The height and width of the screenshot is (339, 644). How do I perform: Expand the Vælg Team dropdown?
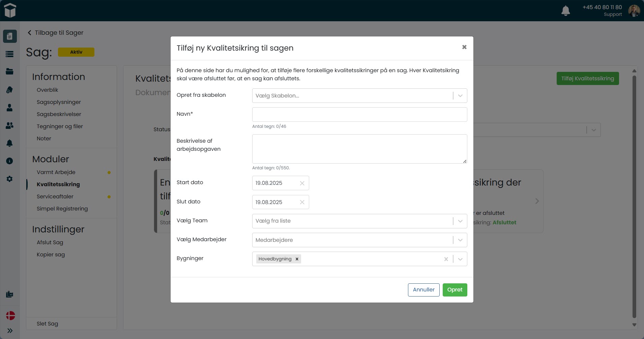tap(460, 221)
